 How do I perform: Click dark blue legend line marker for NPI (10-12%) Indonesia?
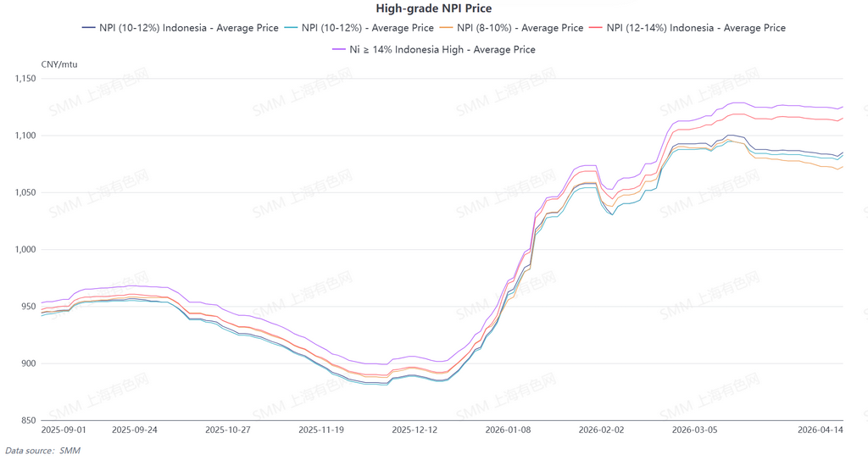point(88,28)
